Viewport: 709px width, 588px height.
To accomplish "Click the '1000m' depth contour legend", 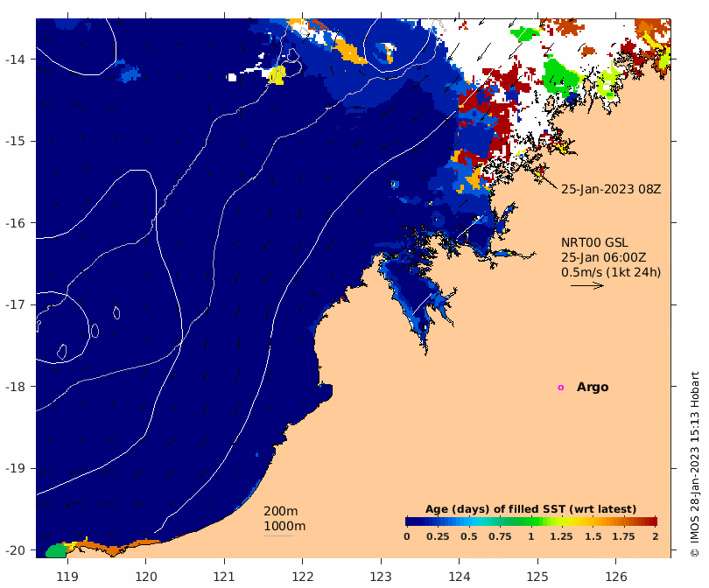I will (284, 526).
